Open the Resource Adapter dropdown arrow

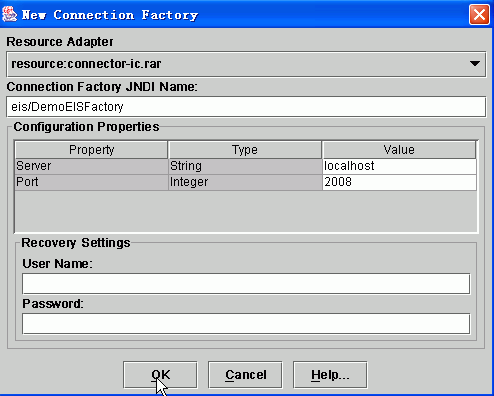click(x=475, y=63)
